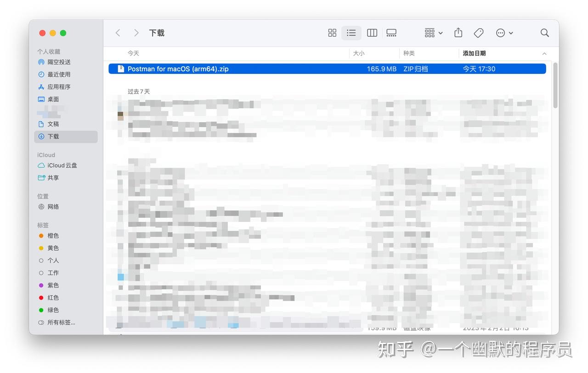Click the 添加日期 sort chevron to reverse order
This screenshot has width=588, height=373.
[544, 53]
